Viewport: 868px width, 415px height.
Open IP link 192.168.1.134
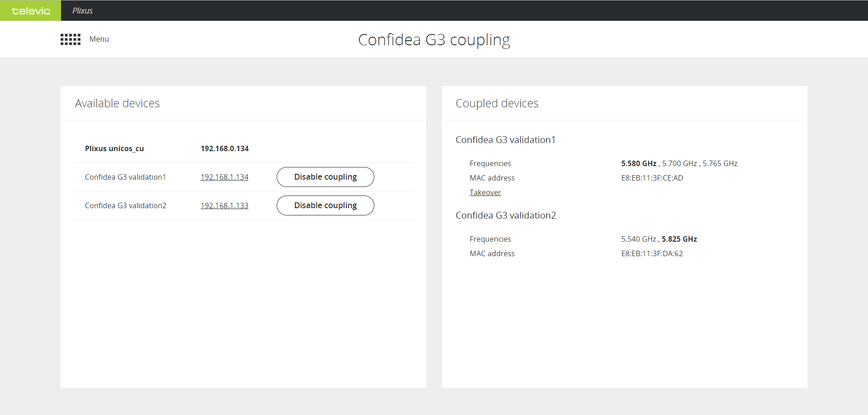225,177
